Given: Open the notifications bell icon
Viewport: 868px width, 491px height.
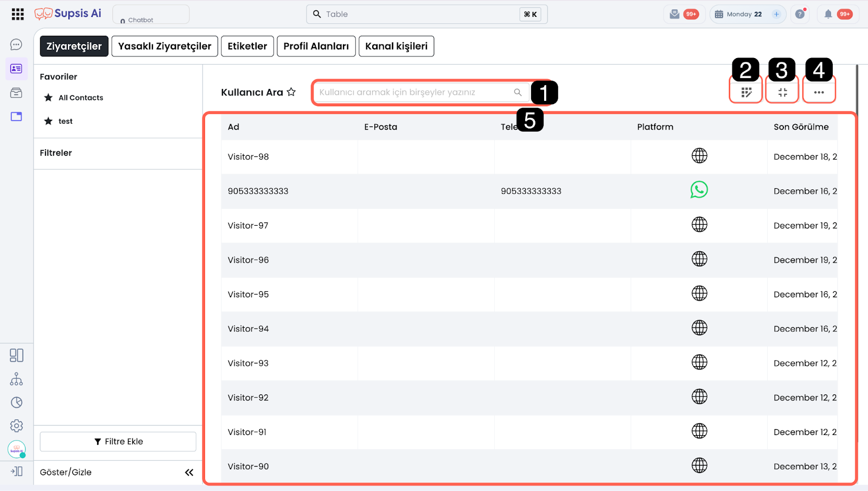Looking at the screenshot, I should click(828, 14).
